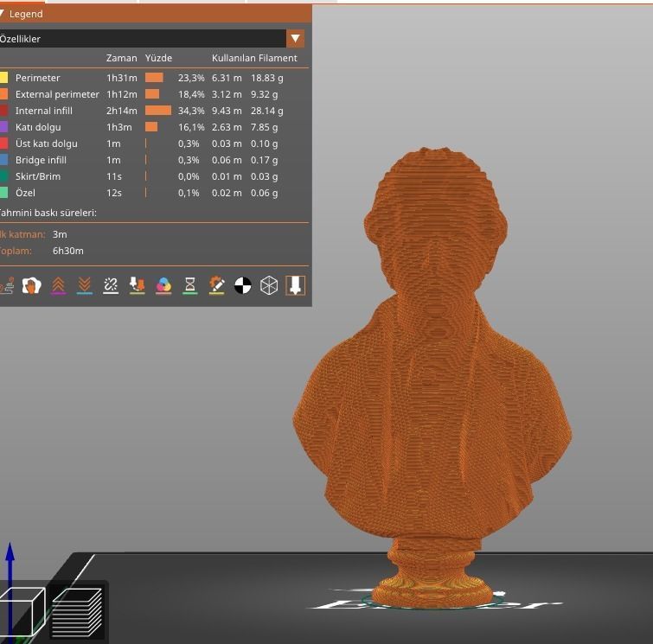The image size is (653, 644).
Task: Click the Toplam label
Action: tap(16, 251)
